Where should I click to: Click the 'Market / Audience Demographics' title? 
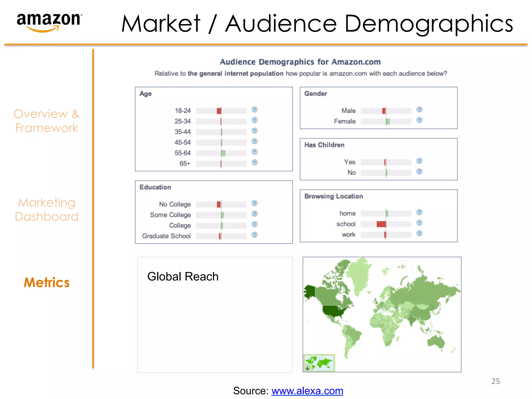(x=317, y=24)
